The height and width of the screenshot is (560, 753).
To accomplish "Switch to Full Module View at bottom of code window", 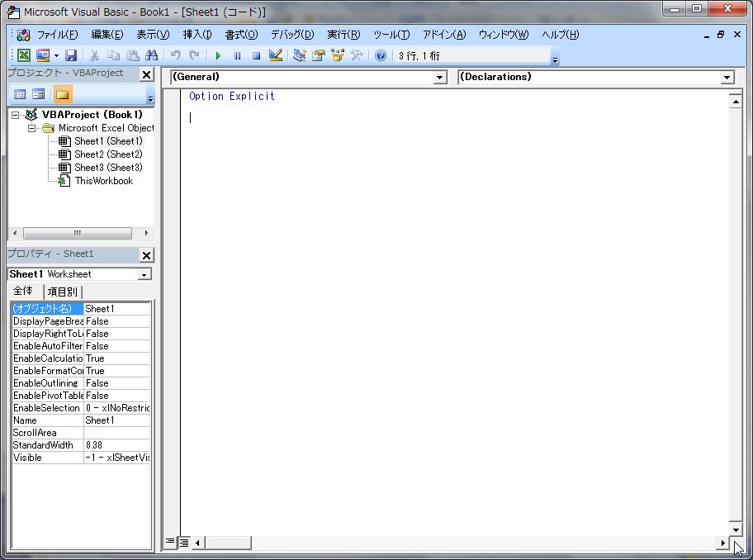I will (183, 542).
